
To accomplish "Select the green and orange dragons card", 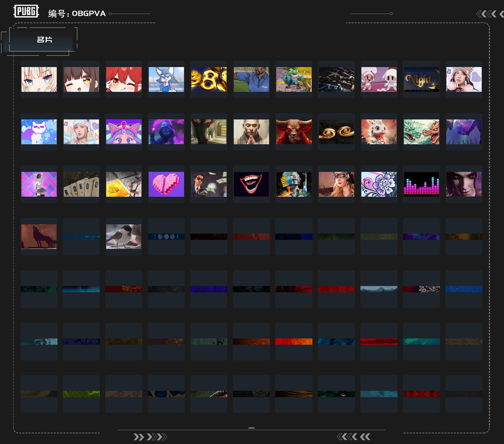I will [421, 132].
